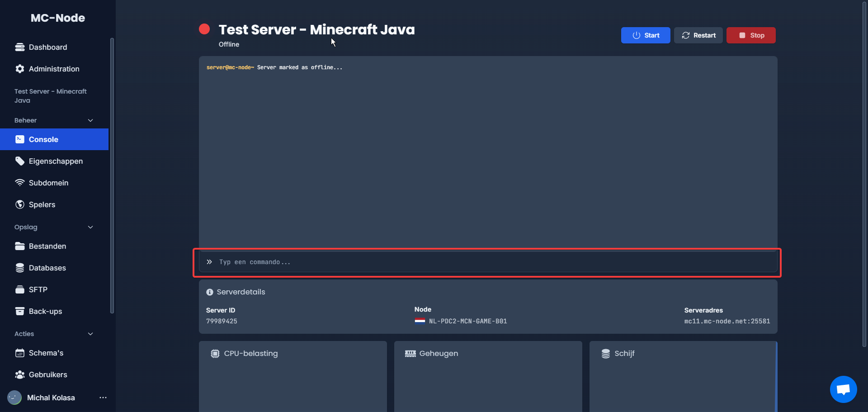Open the Dashboard page
This screenshot has height=412, width=868.
click(x=54, y=47)
